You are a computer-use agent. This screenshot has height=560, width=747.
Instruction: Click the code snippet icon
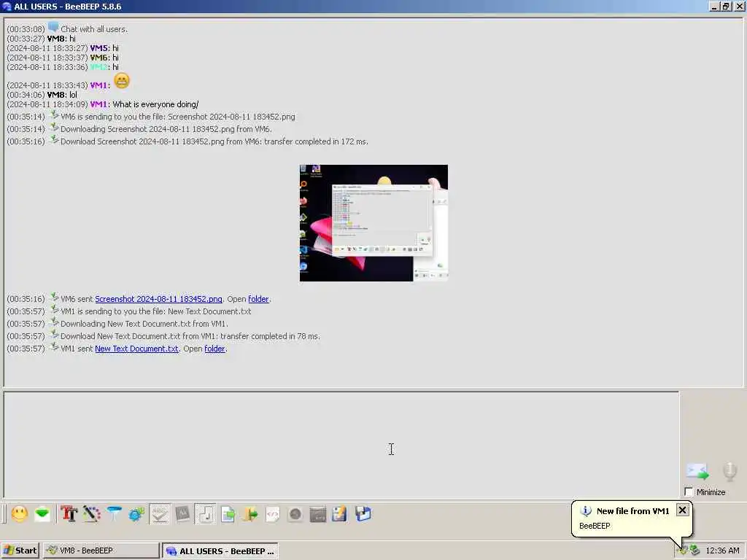(273, 514)
